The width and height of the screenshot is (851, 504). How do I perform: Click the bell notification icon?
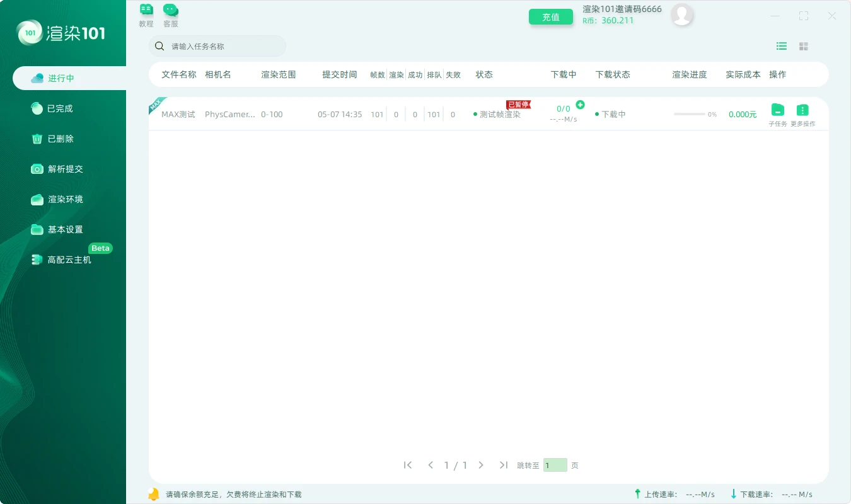(153, 494)
